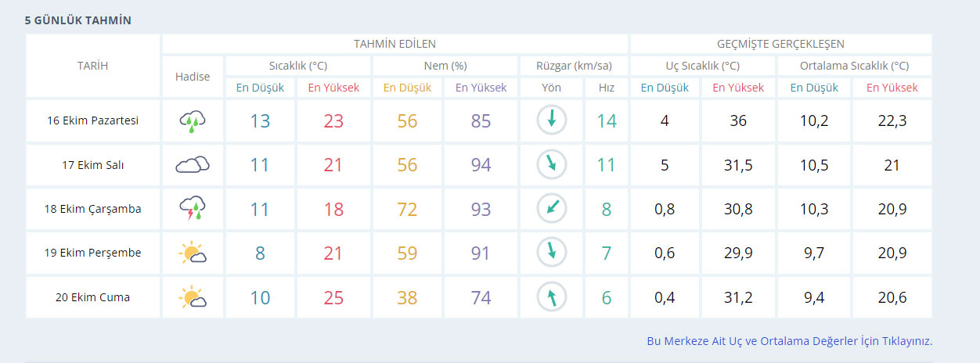Click the TARİH column header
Viewport: 980px width, 363px height.
pyautogui.click(x=92, y=66)
